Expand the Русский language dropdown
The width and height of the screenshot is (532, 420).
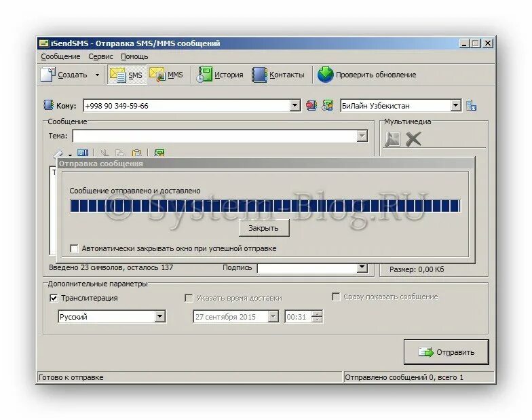click(x=160, y=317)
